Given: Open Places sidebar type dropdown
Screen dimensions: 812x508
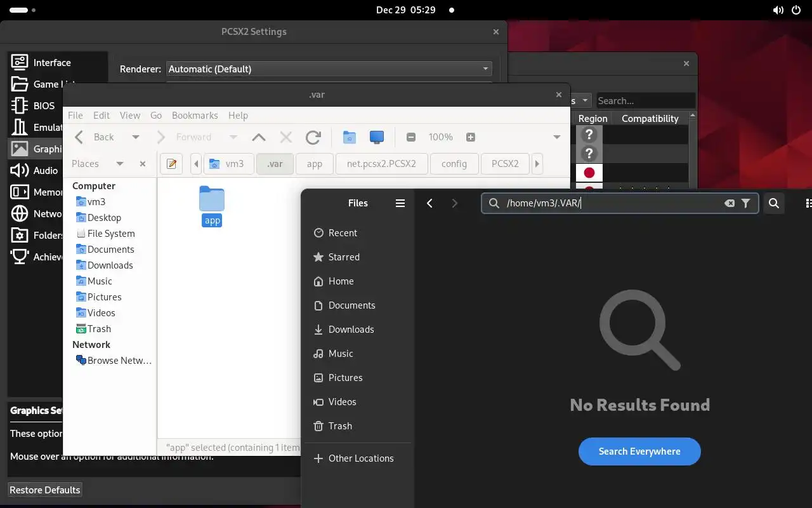Looking at the screenshot, I should 119,164.
